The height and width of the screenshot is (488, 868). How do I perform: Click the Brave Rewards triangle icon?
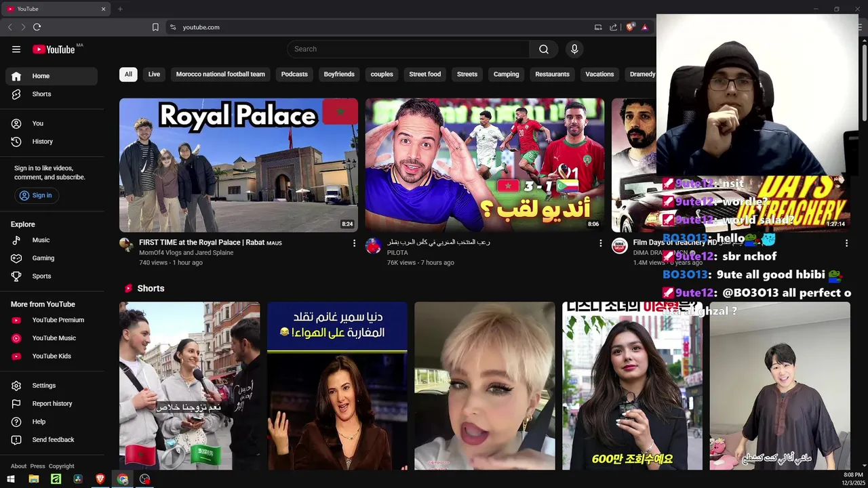click(x=644, y=27)
